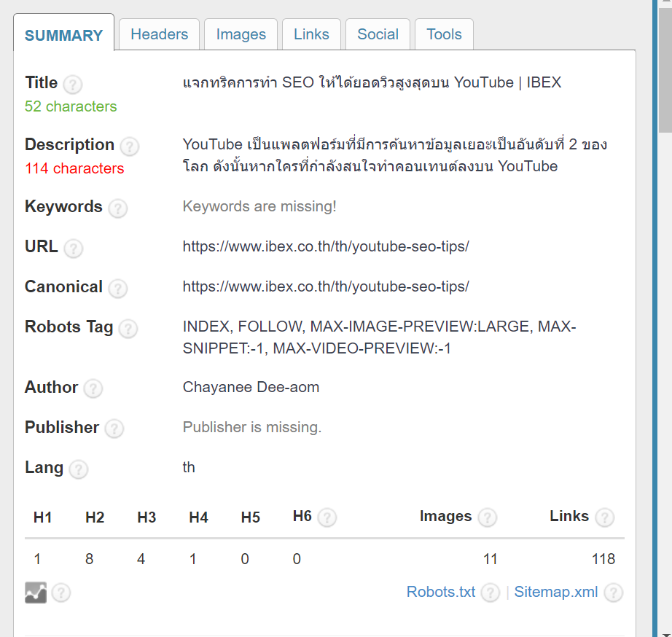Click the Images count value 11

pyautogui.click(x=491, y=559)
